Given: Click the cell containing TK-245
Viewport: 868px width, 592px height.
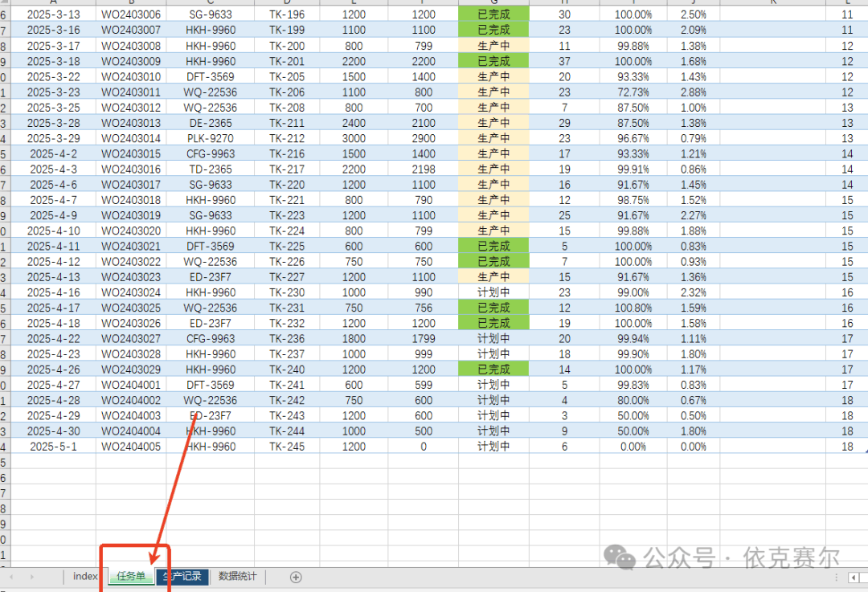Looking at the screenshot, I should pyautogui.click(x=287, y=447).
